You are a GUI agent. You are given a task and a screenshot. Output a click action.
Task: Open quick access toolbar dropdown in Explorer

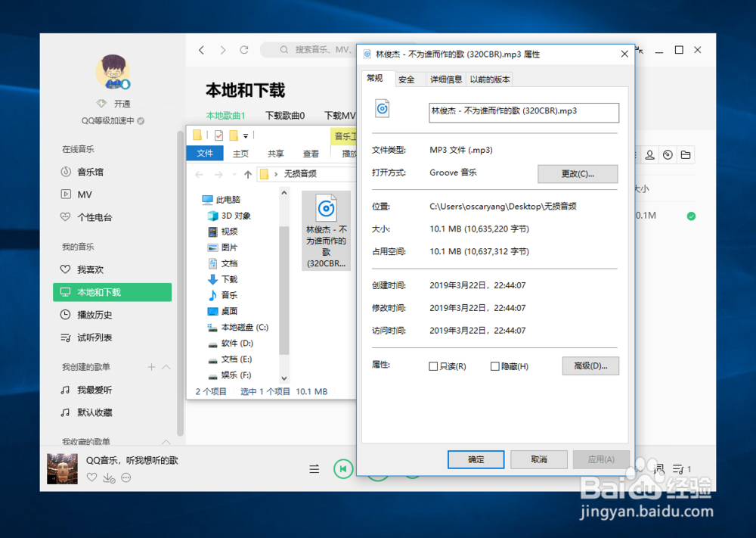coord(246,136)
